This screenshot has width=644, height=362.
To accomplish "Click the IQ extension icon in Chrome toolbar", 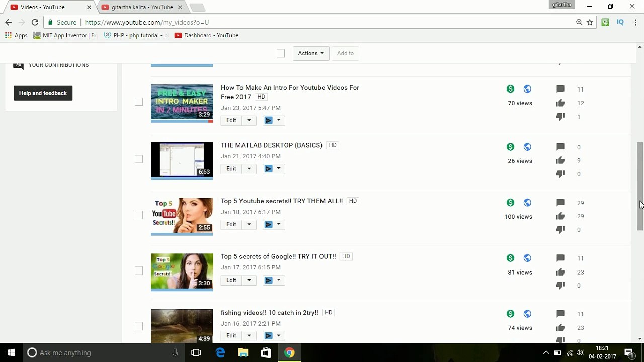I will 620,22.
